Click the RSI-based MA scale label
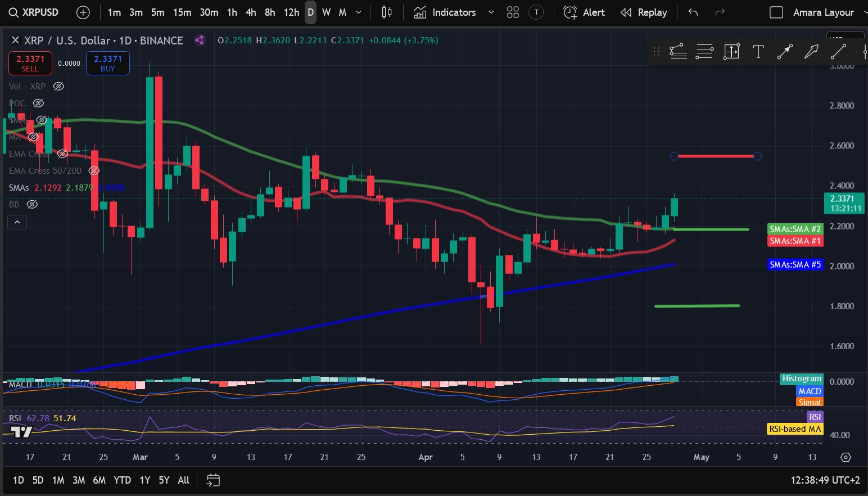This screenshot has height=496, width=868. 795,429
